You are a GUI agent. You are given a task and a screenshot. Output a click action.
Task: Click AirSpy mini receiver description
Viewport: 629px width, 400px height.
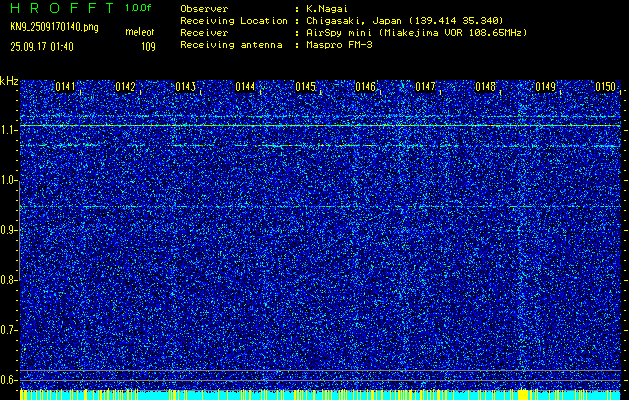(x=416, y=33)
